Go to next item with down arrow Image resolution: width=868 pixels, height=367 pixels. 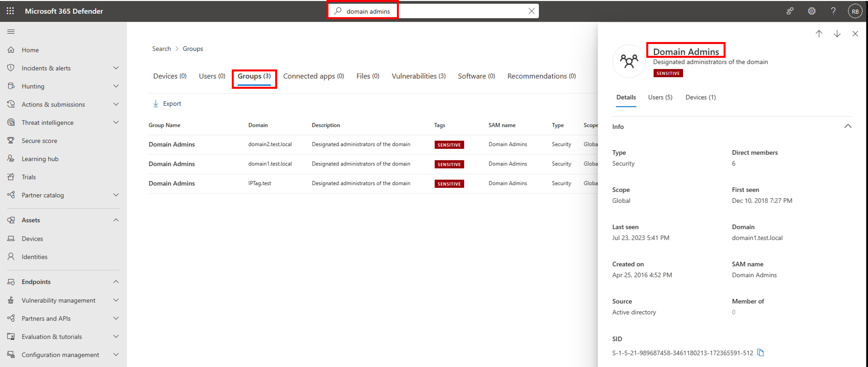click(x=837, y=34)
